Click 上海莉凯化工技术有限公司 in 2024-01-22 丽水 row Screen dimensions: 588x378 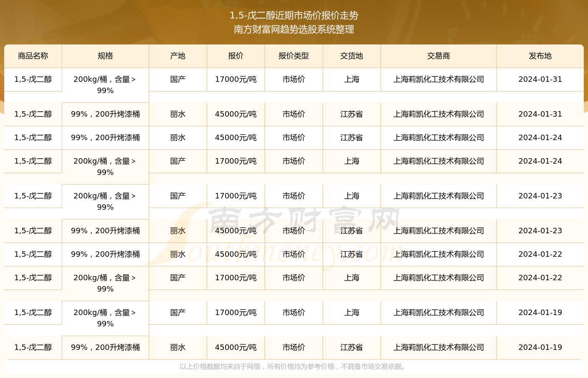pos(438,254)
